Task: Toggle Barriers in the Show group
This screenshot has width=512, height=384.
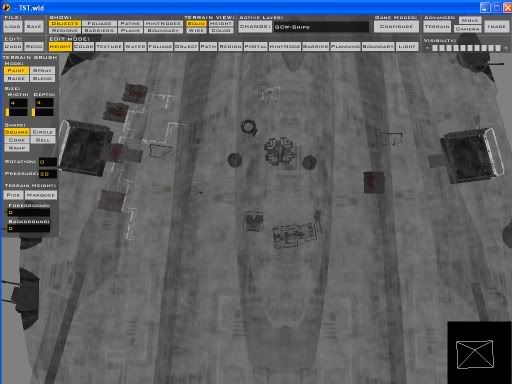Action: 99,30
